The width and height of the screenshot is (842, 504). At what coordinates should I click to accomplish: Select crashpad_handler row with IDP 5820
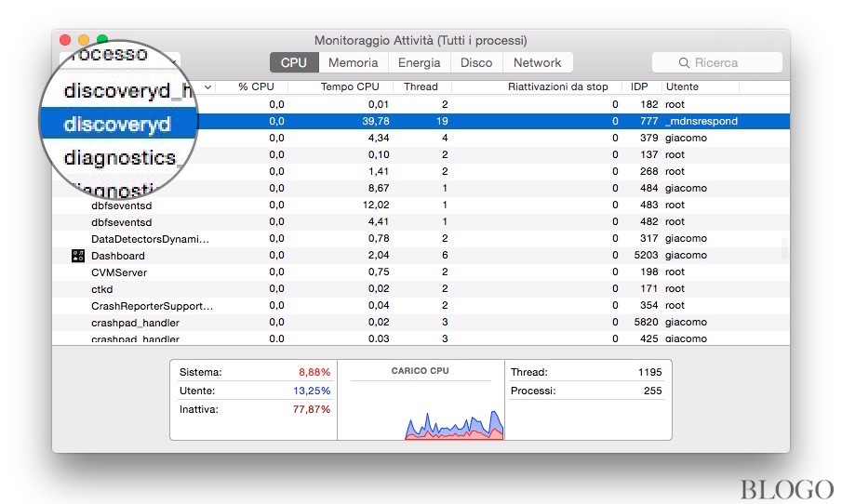click(421, 322)
